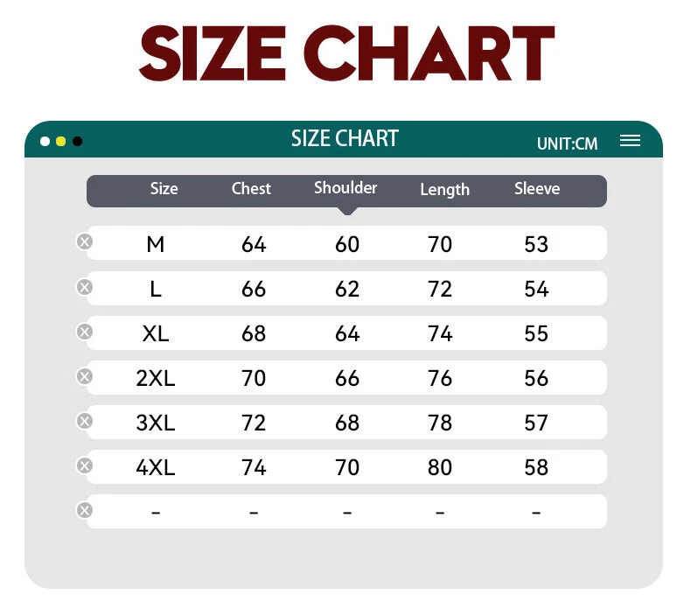This screenshot has height=616, width=691.
Task: Click the yellow dot in the header bar
Action: tap(61, 142)
